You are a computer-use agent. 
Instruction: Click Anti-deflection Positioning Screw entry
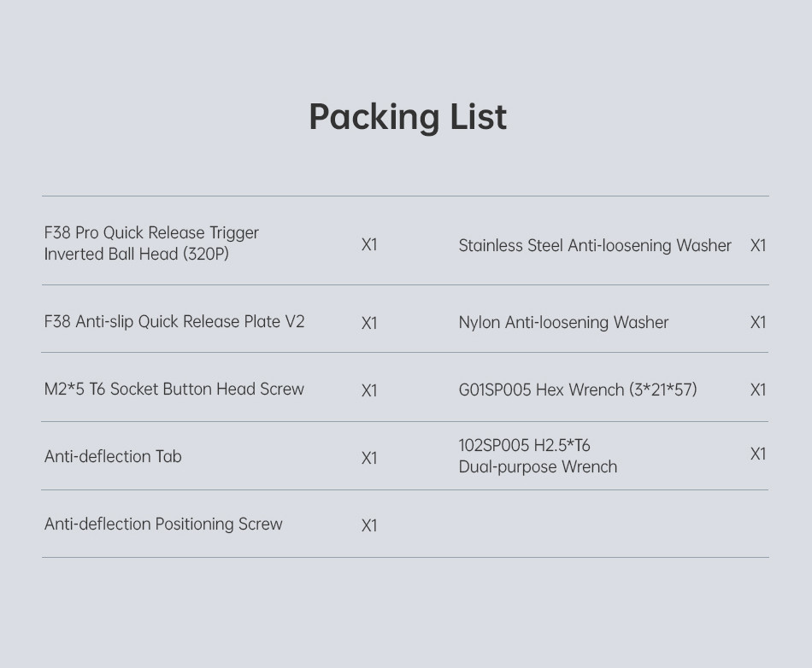pyautogui.click(x=163, y=524)
